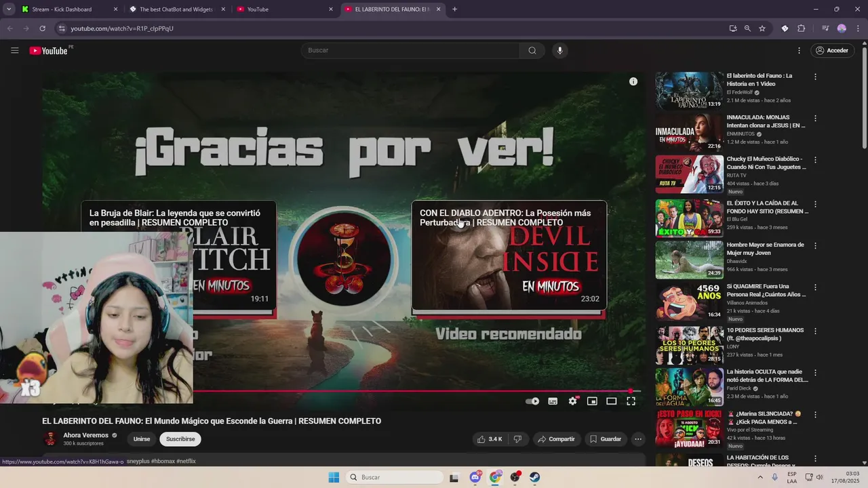This screenshot has width=868, height=488.
Task: Start voice search with the microphone icon
Action: pyautogui.click(x=559, y=50)
